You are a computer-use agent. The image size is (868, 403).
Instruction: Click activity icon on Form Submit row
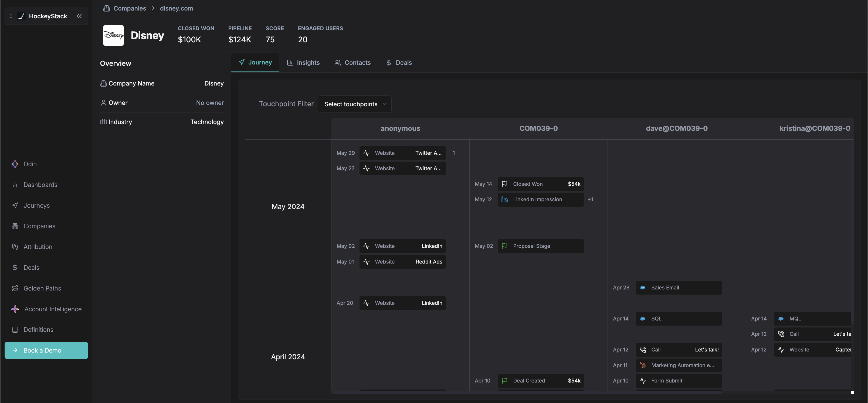tap(643, 381)
